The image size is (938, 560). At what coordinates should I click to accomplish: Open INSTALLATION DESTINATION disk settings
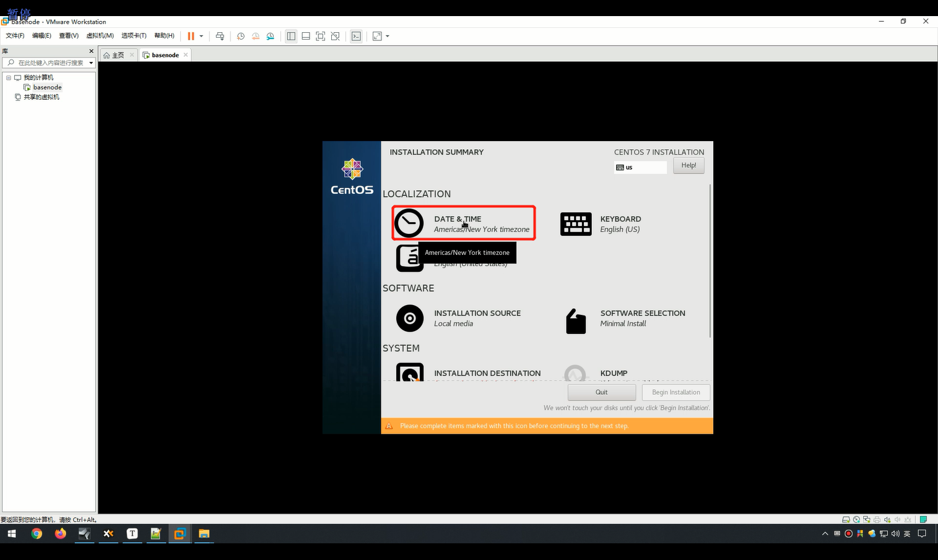(468, 373)
